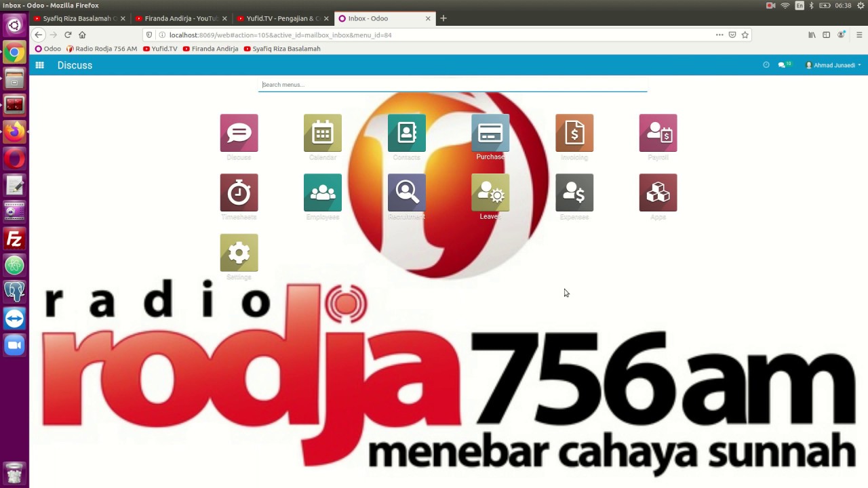Reload the current page
This screenshot has height=488, width=868.
coord(68,35)
